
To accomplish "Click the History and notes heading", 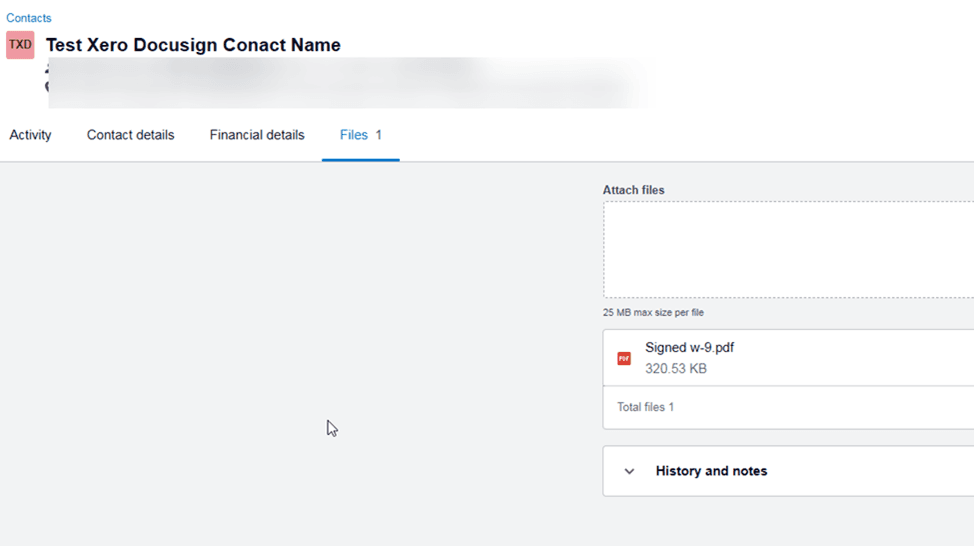I will click(711, 471).
